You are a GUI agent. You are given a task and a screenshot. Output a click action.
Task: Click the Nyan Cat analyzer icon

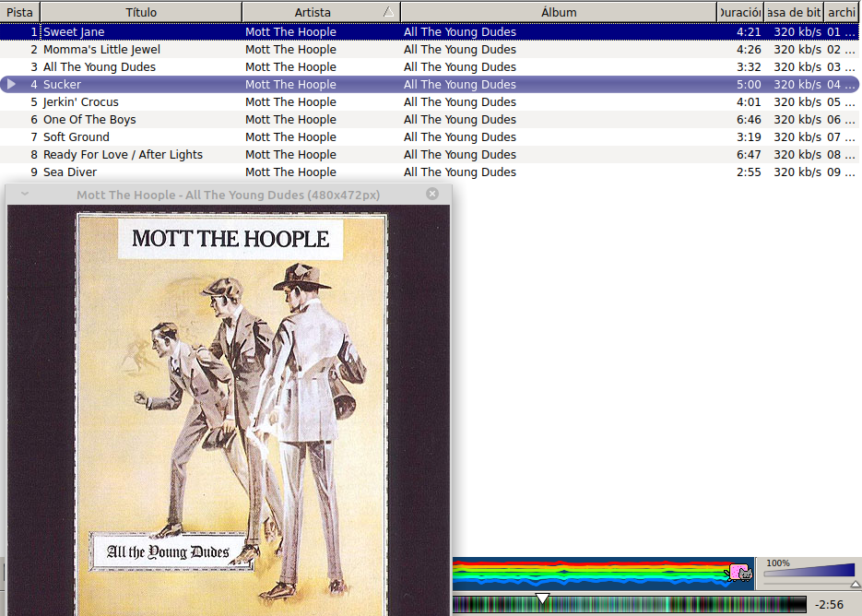click(x=739, y=573)
